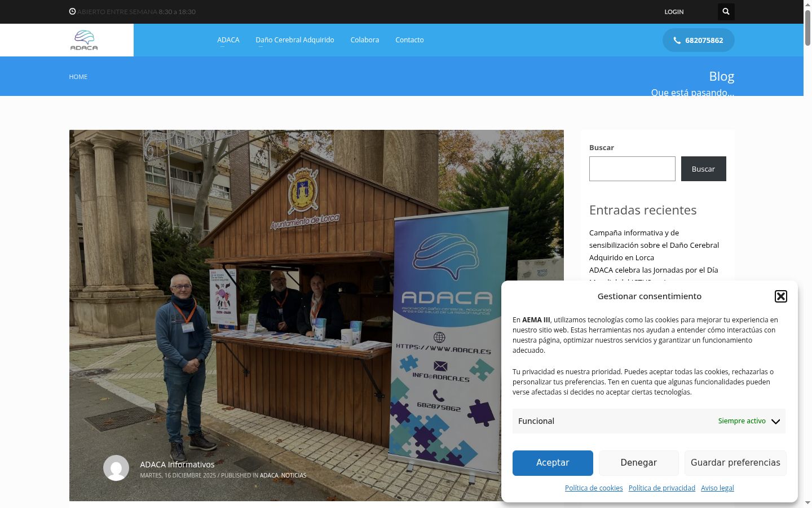Viewport: 812px width, 508px height.
Task: Click the clock icon beside opening hours
Action: (x=72, y=11)
